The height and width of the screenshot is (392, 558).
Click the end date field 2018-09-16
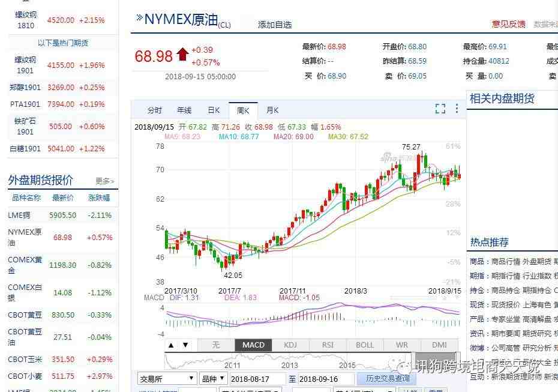[x=326, y=379]
